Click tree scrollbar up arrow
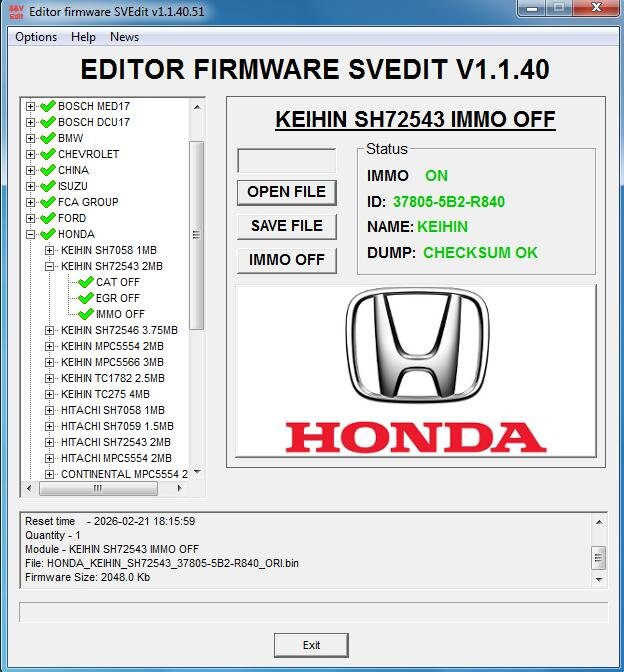The image size is (624, 672). tap(197, 107)
